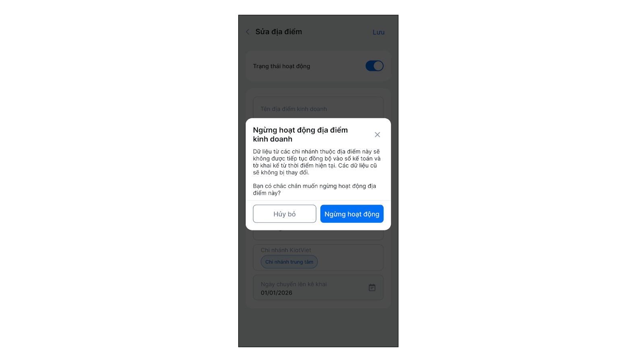The image size is (644, 362).
Task: Click the partly hidden field beneath the dialog
Action: (x=318, y=235)
